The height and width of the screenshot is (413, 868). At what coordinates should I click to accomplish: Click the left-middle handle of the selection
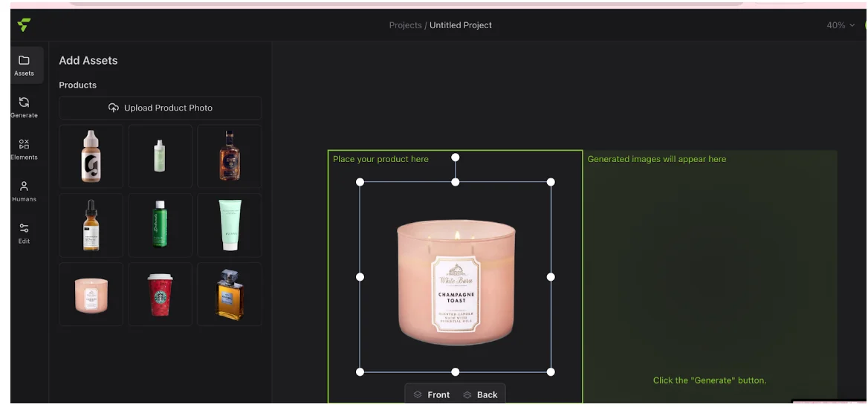point(360,277)
